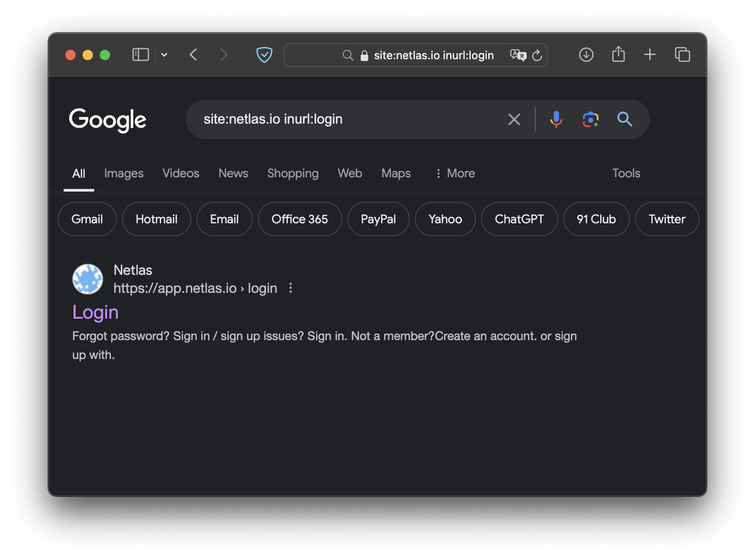Open Google Lens camera search
Viewport: 755px width, 560px height.
[590, 119]
